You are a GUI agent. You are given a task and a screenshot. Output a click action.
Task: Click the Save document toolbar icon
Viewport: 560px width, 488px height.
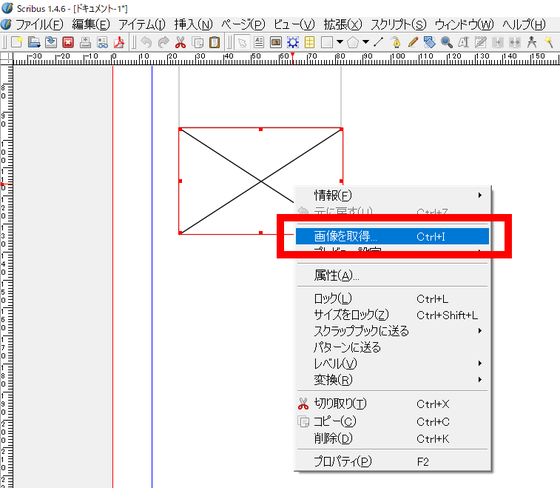tap(51, 43)
